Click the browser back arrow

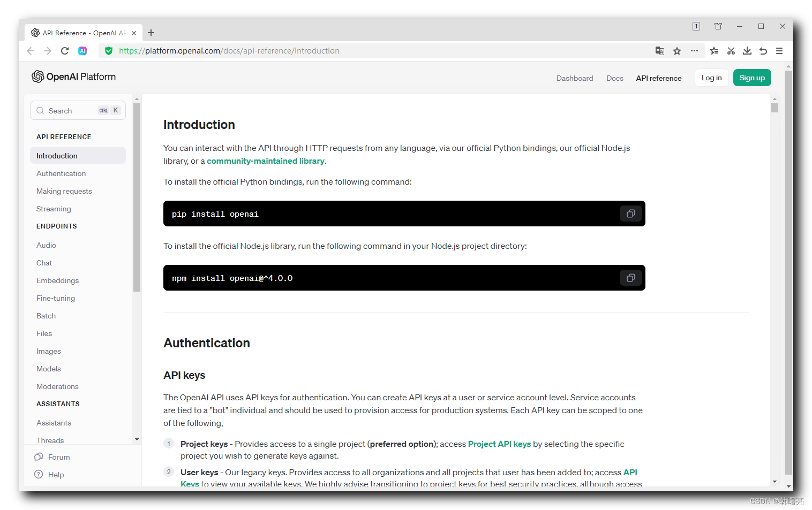(31, 51)
